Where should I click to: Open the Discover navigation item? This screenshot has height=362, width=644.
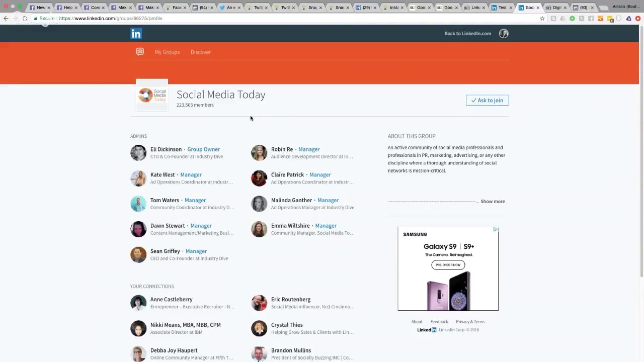click(x=201, y=52)
